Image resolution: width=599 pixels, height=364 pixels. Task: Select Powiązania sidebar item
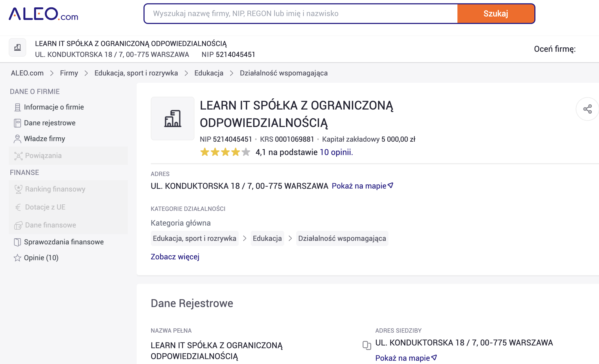(68, 156)
